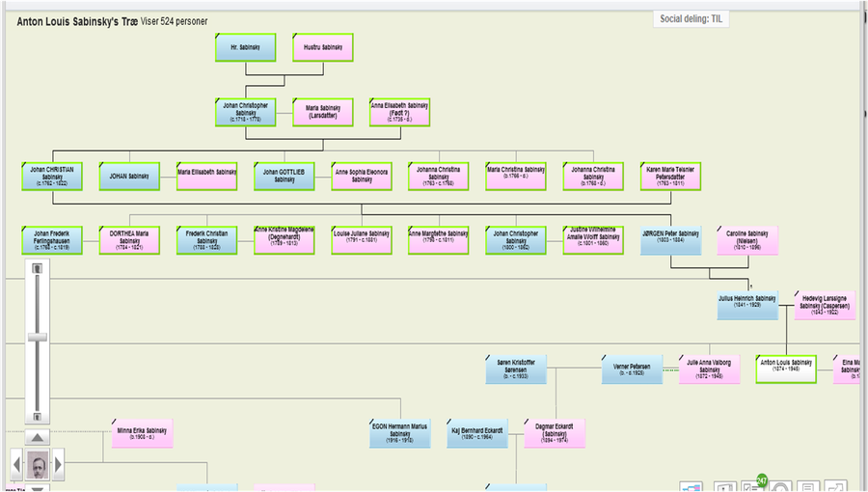Screen dimensions: 868x492
Task: Select Julius Heinrich Sabinsky card
Action: (747, 305)
